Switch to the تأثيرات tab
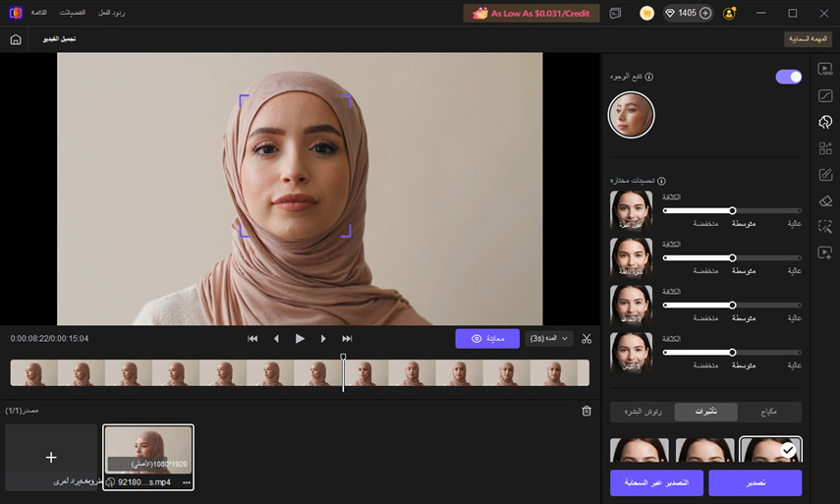840x504 pixels. click(706, 412)
